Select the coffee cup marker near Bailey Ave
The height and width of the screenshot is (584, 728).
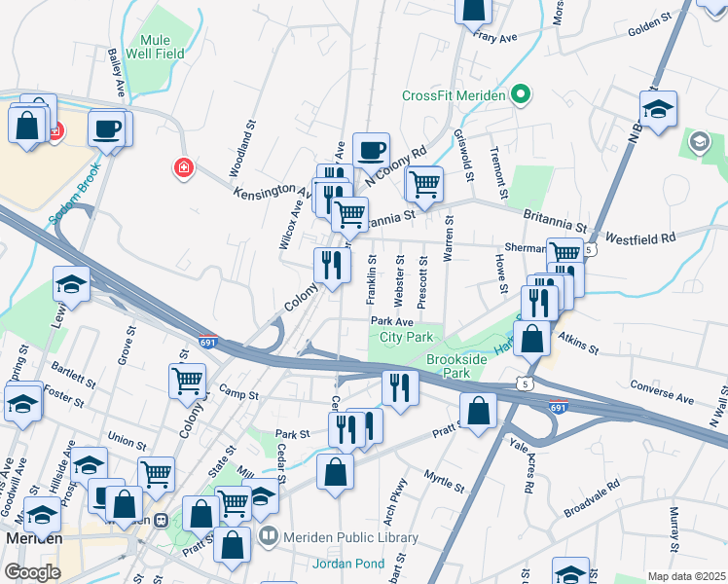(x=106, y=129)
